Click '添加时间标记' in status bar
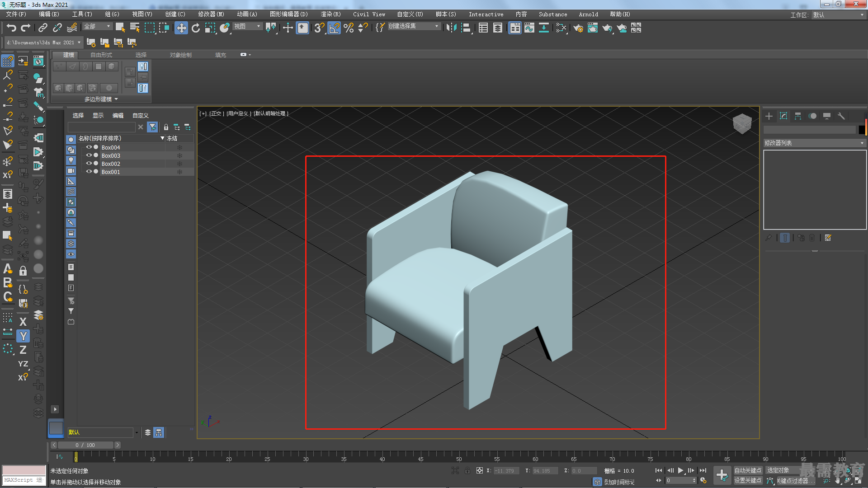The width and height of the screenshot is (868, 488). tap(619, 482)
